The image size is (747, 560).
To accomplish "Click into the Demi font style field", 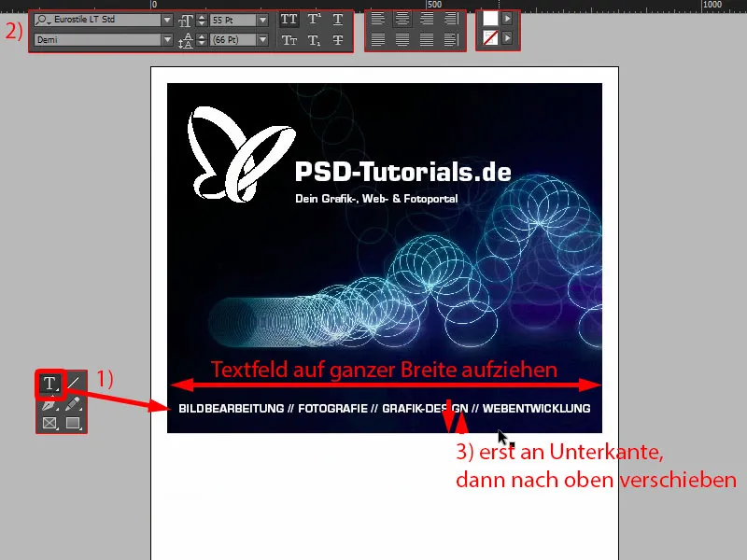I will [x=98, y=40].
